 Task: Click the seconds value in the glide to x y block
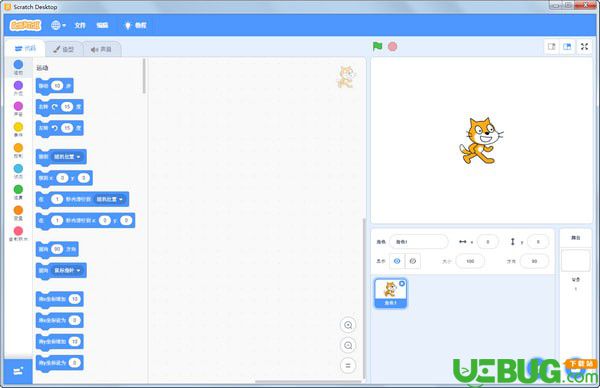57,220
